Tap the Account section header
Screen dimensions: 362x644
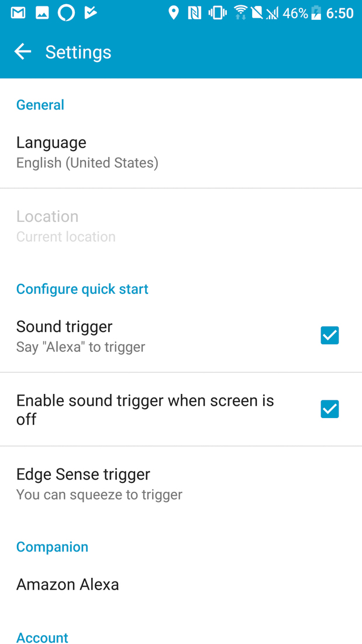[x=42, y=637]
